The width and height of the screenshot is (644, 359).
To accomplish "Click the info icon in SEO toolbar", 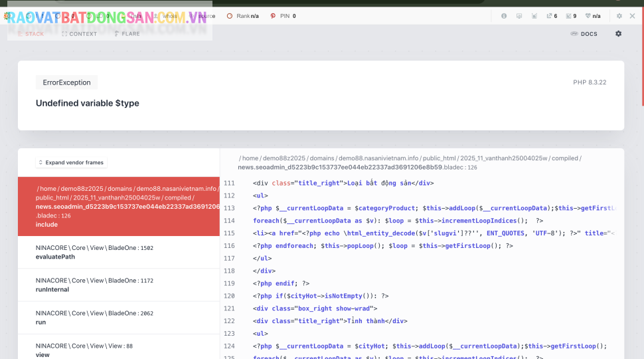I will coord(504,16).
